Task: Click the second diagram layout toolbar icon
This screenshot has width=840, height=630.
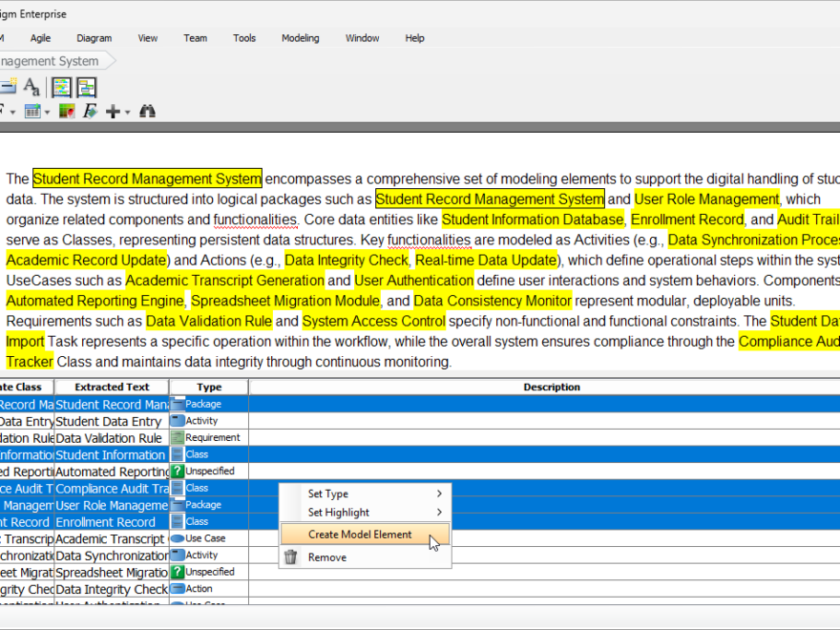Action: [86, 87]
